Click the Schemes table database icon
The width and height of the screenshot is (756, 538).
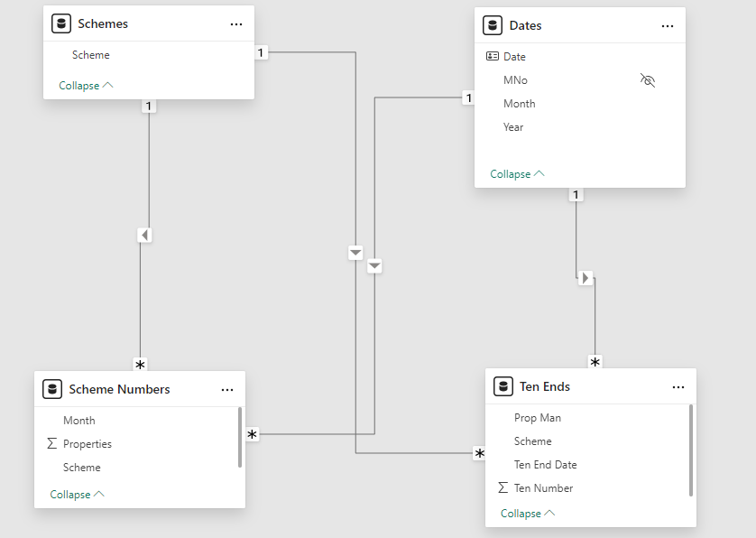[61, 23]
